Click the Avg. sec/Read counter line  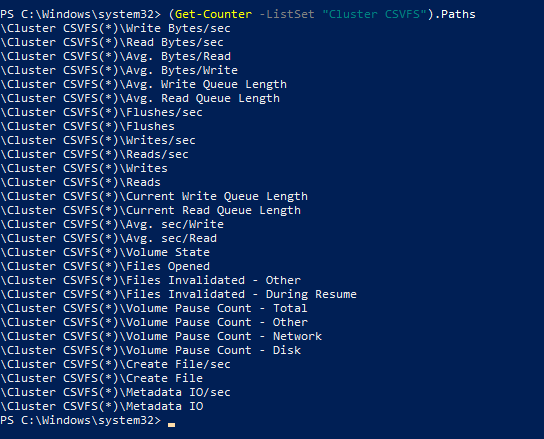point(108,238)
